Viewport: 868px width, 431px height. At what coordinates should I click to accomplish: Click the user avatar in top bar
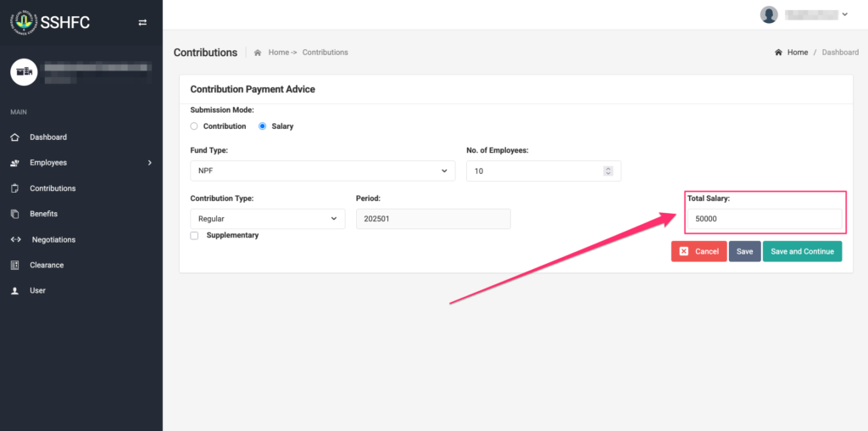click(x=769, y=14)
